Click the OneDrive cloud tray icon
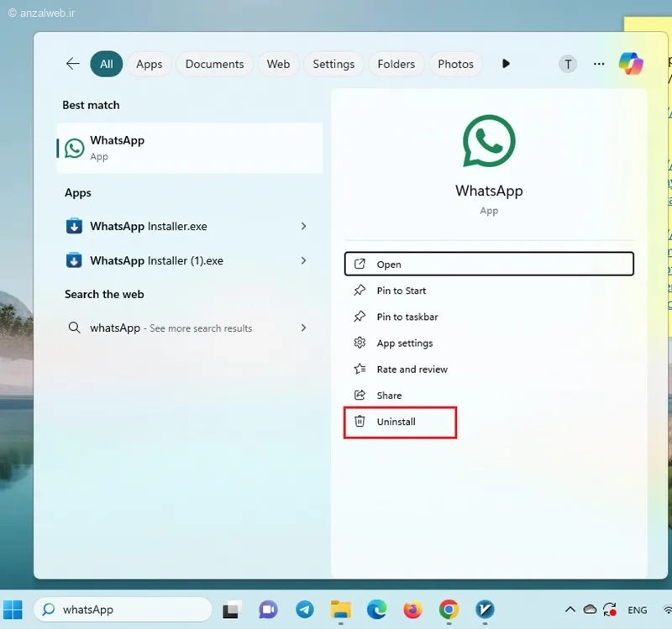 click(x=590, y=610)
